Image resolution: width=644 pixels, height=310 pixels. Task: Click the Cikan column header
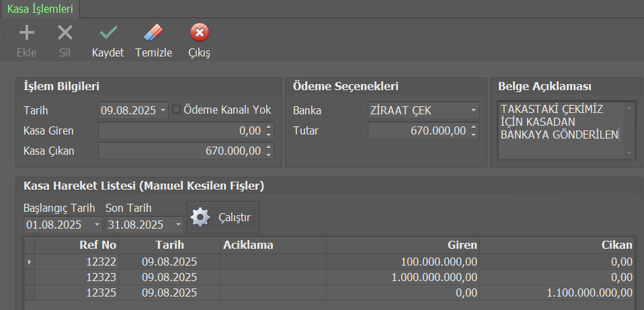pos(558,245)
